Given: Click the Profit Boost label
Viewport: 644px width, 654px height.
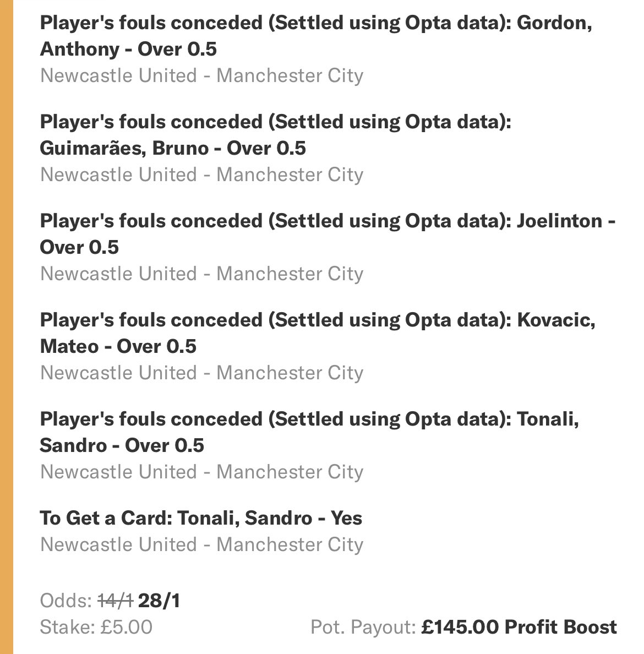Looking at the screenshot, I should coord(560,627).
